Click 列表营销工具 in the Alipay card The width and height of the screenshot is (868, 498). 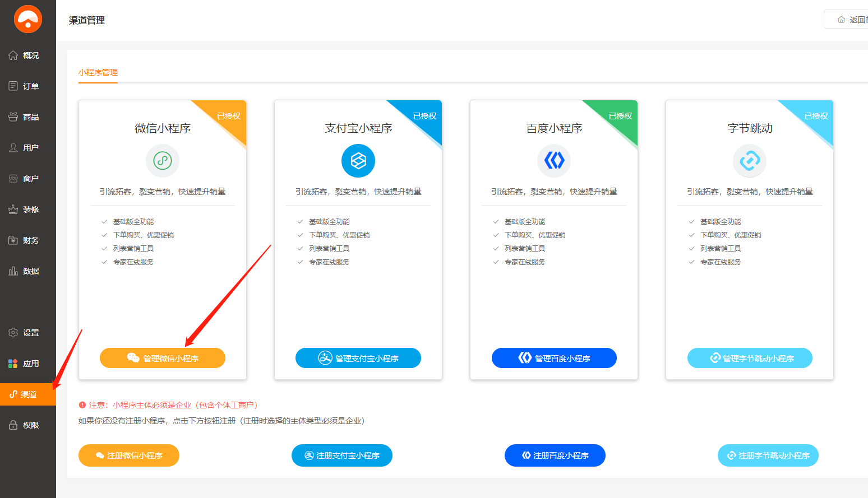pos(329,249)
